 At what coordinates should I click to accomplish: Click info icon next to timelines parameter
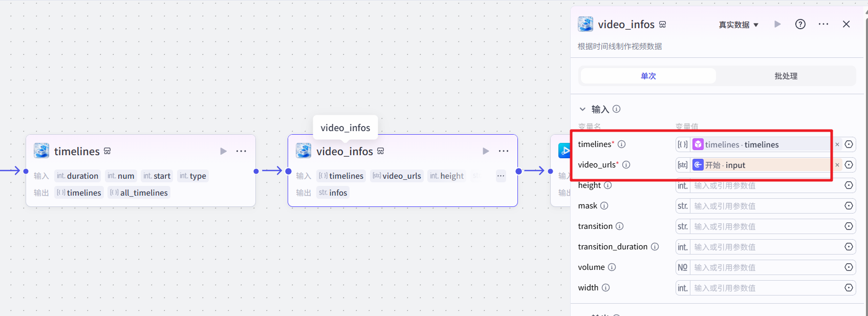(x=621, y=144)
